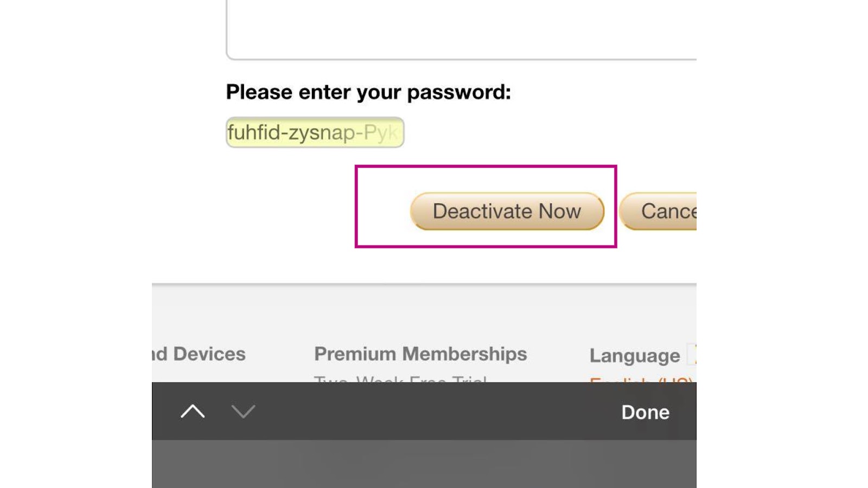Click the Language footer heading
Screen dimensions: 868x488
click(x=634, y=356)
